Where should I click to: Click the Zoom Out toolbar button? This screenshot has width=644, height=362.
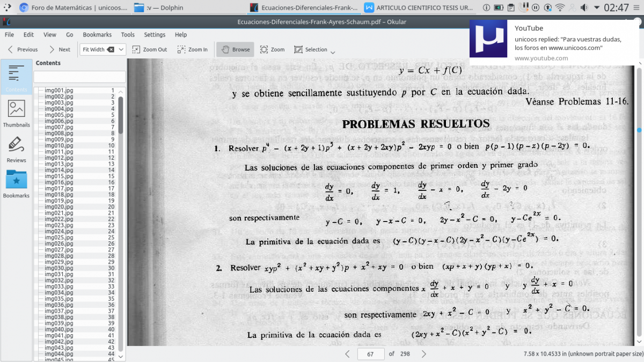[x=150, y=49]
